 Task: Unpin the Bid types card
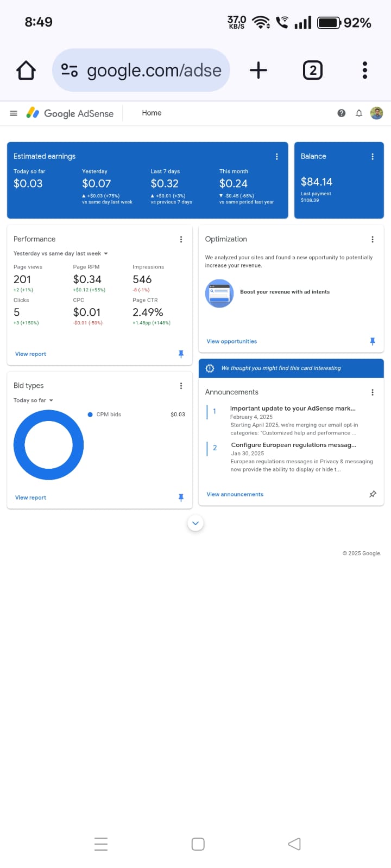point(181,497)
